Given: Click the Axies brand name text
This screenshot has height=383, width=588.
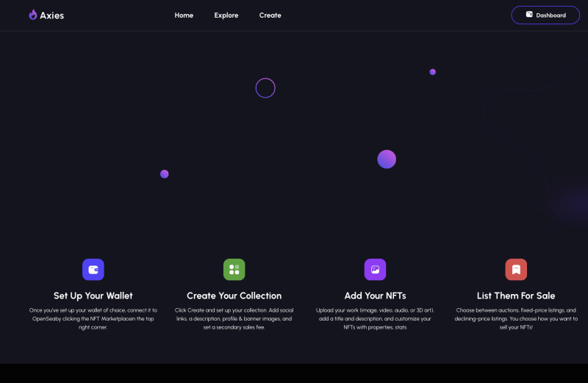Looking at the screenshot, I should pyautogui.click(x=52, y=15).
